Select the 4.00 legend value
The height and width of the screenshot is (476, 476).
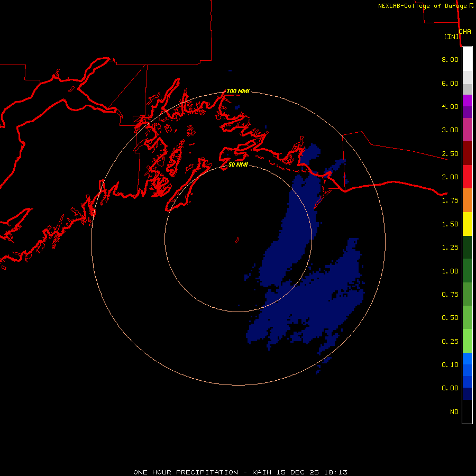pyautogui.click(x=450, y=106)
